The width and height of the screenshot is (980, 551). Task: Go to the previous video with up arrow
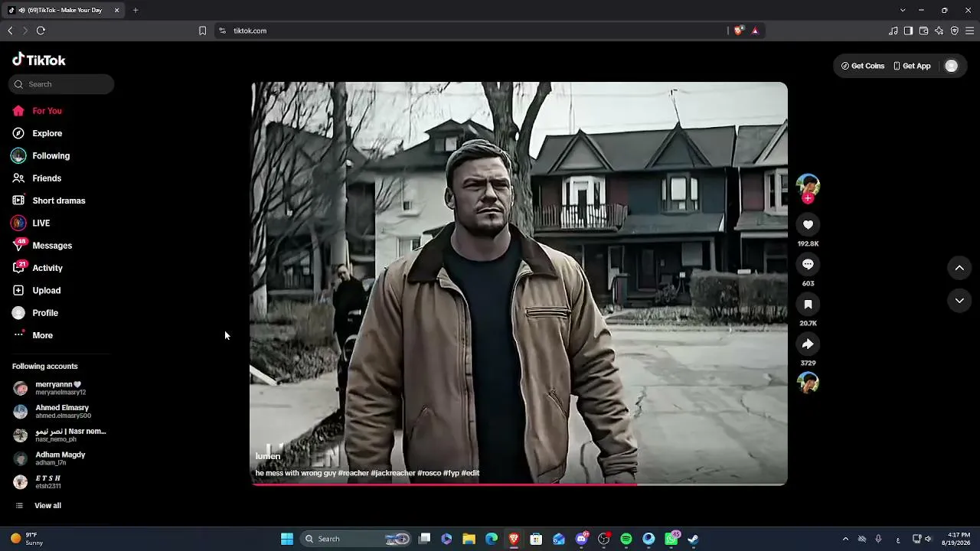(959, 268)
